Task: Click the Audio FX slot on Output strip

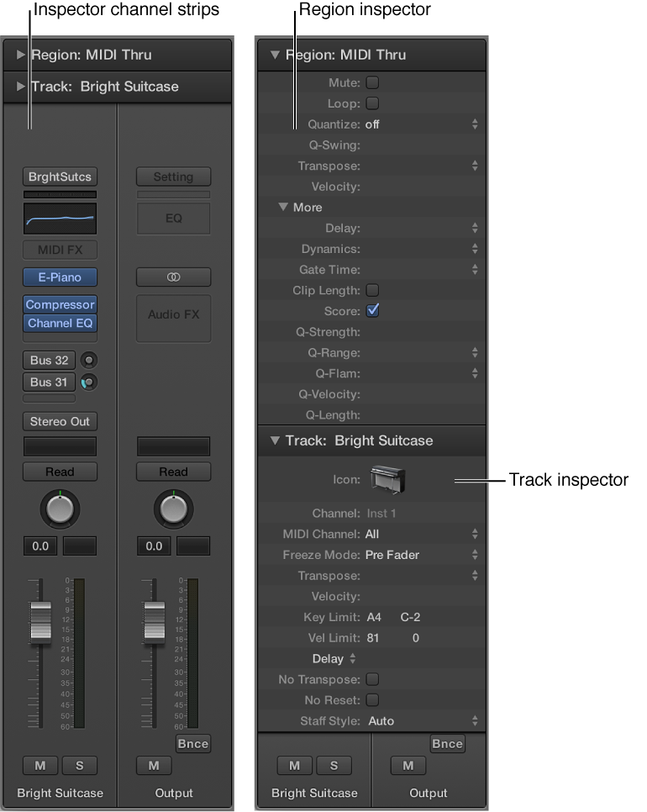Action: pyautogui.click(x=173, y=319)
